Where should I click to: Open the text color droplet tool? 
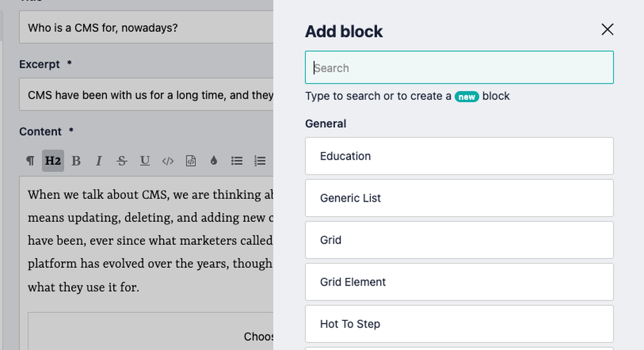point(214,160)
